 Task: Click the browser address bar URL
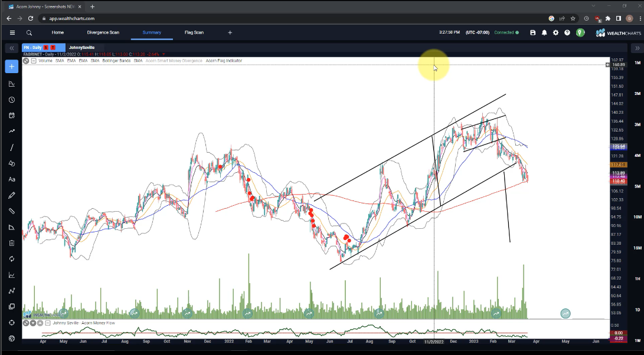[72, 18]
